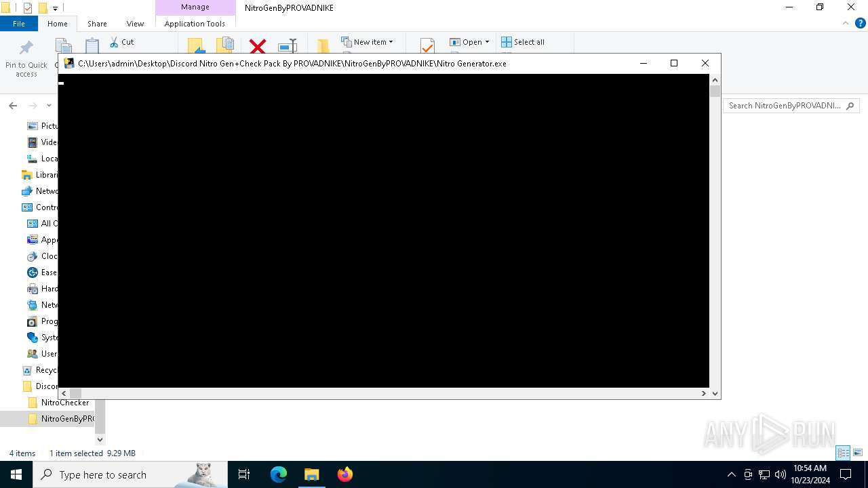Open the Application Tools tab
Image resolution: width=868 pixels, height=488 pixels.
(195, 24)
